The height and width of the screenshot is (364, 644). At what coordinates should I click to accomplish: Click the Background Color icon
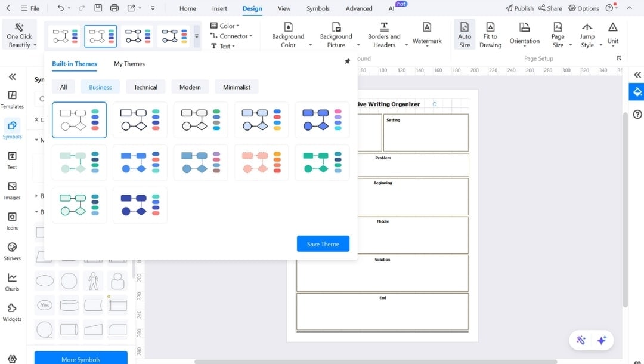[x=289, y=27]
